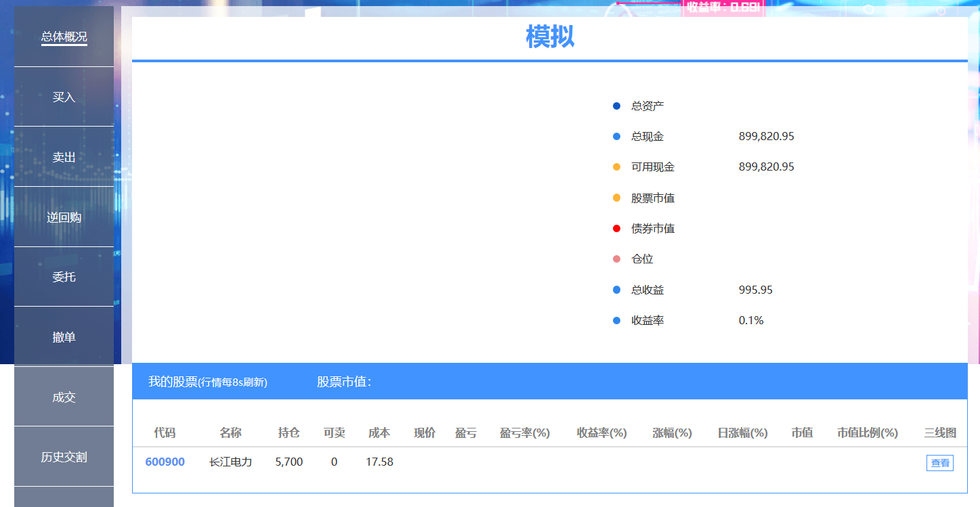Image resolution: width=980 pixels, height=507 pixels.
Task: Click the 模拟 page title
Action: coord(550,37)
